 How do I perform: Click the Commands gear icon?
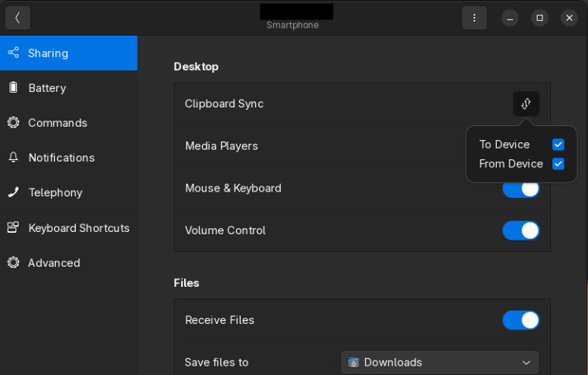(x=13, y=122)
